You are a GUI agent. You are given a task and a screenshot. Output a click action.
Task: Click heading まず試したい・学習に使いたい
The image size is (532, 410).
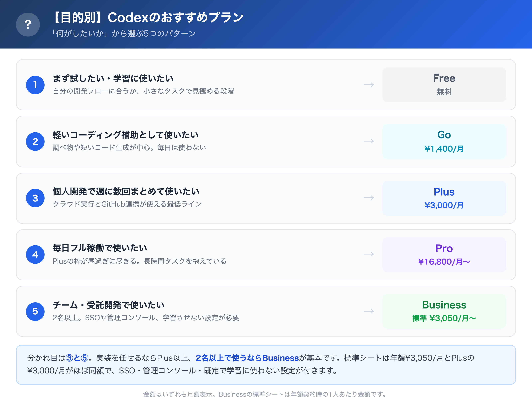click(113, 78)
